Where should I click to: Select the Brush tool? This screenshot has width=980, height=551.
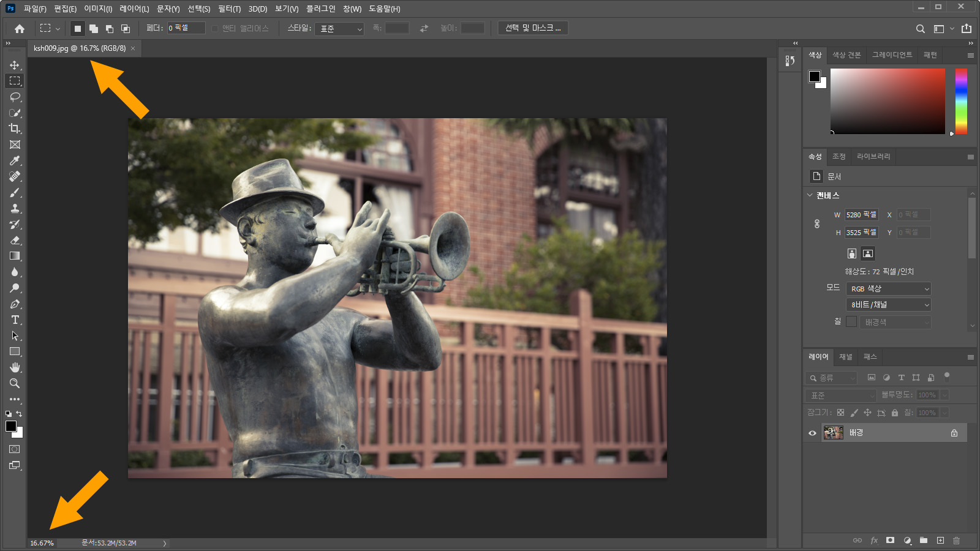(x=15, y=192)
